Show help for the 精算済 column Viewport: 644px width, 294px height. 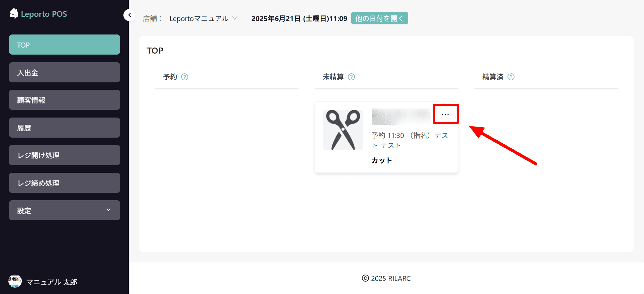(x=511, y=77)
